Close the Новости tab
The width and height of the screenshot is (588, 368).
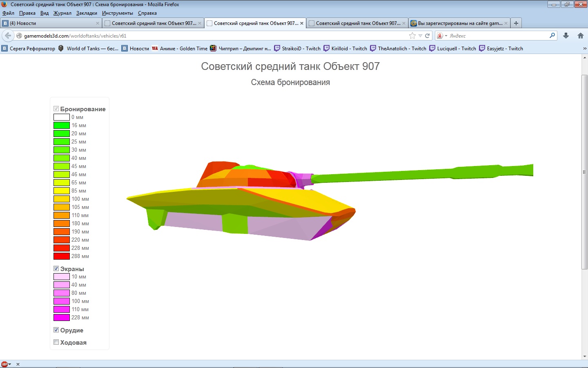click(x=98, y=23)
